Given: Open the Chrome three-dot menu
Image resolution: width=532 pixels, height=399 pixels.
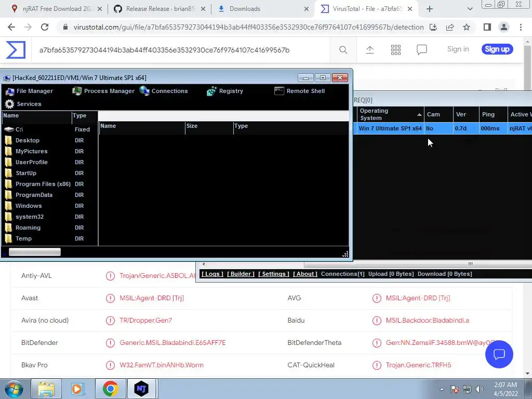Looking at the screenshot, I should click(521, 27).
